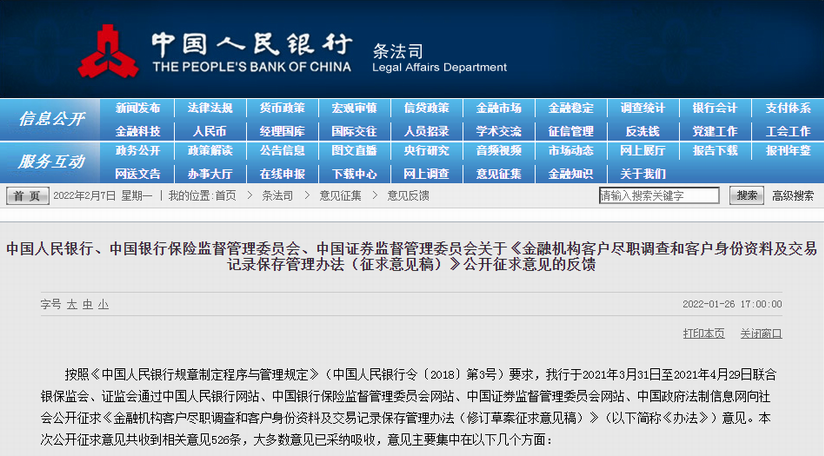Open 意见征集 in the navigation bar
The image size is (824, 456).
[x=499, y=174]
